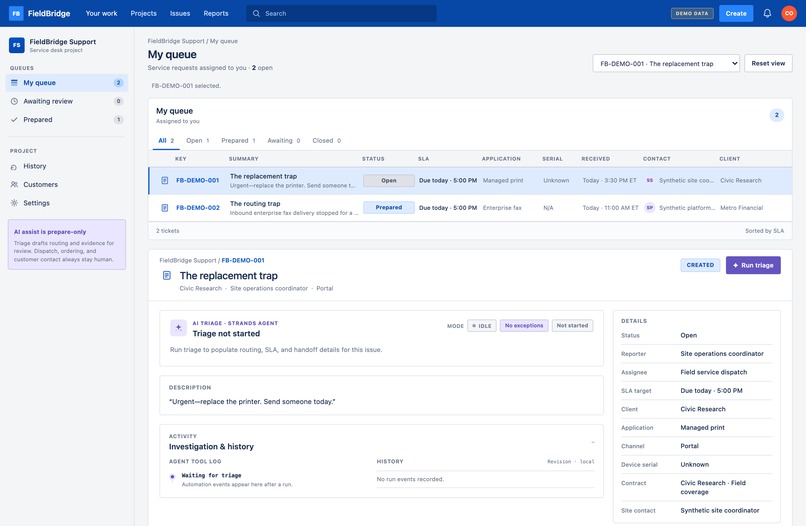The height and width of the screenshot is (526, 806).
Task: Click FB-DEMO-001 breadcrumb link in detail
Action: point(243,260)
